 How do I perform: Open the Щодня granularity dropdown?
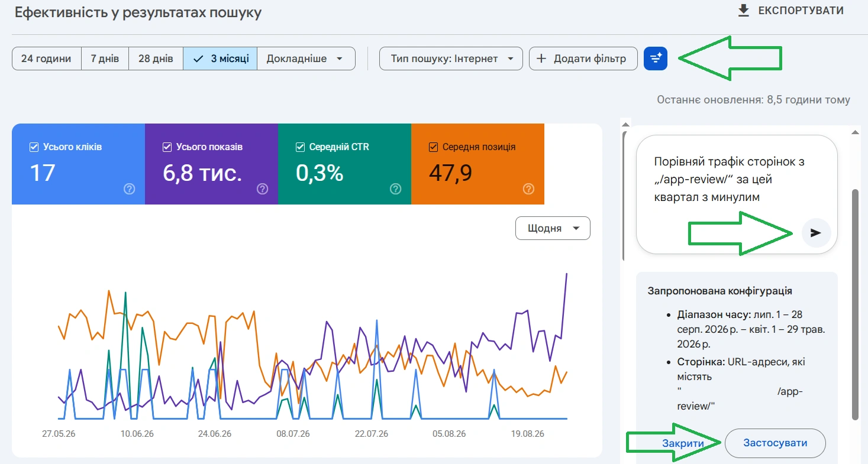click(553, 228)
